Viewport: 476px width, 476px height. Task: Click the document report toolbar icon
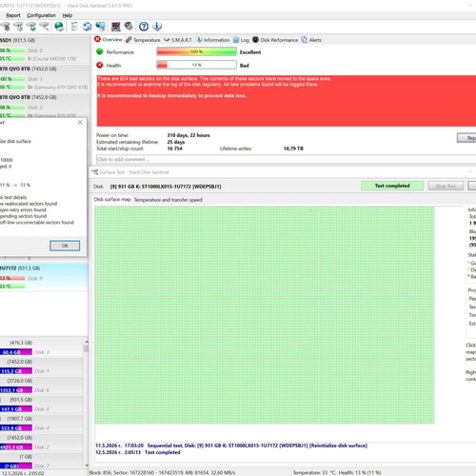(74, 27)
